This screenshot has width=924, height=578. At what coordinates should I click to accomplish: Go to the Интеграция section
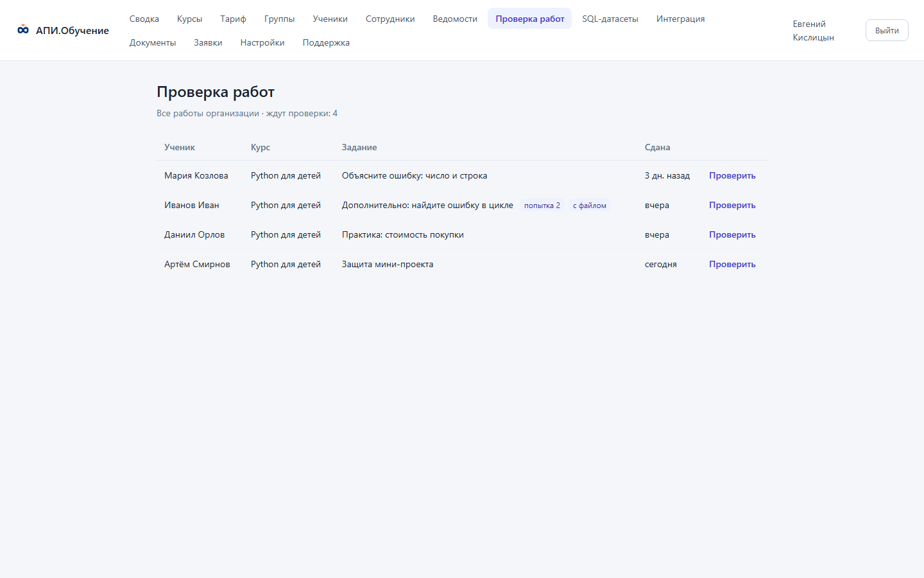tap(681, 19)
